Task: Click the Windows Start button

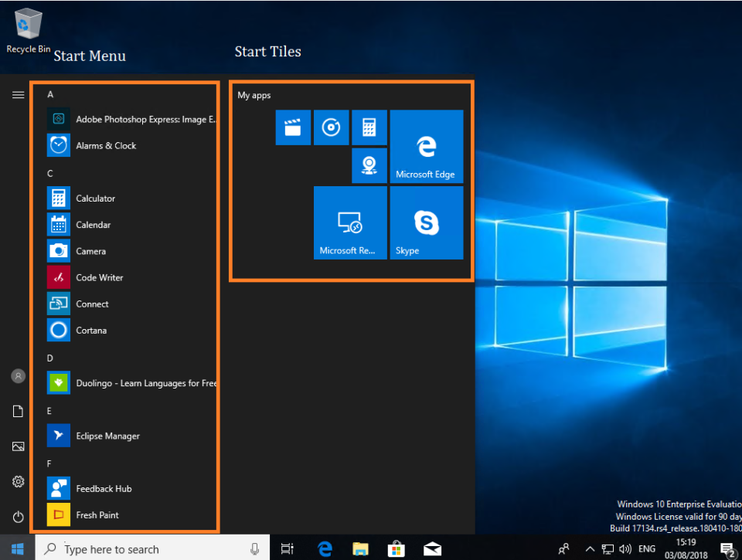Action: click(18, 548)
